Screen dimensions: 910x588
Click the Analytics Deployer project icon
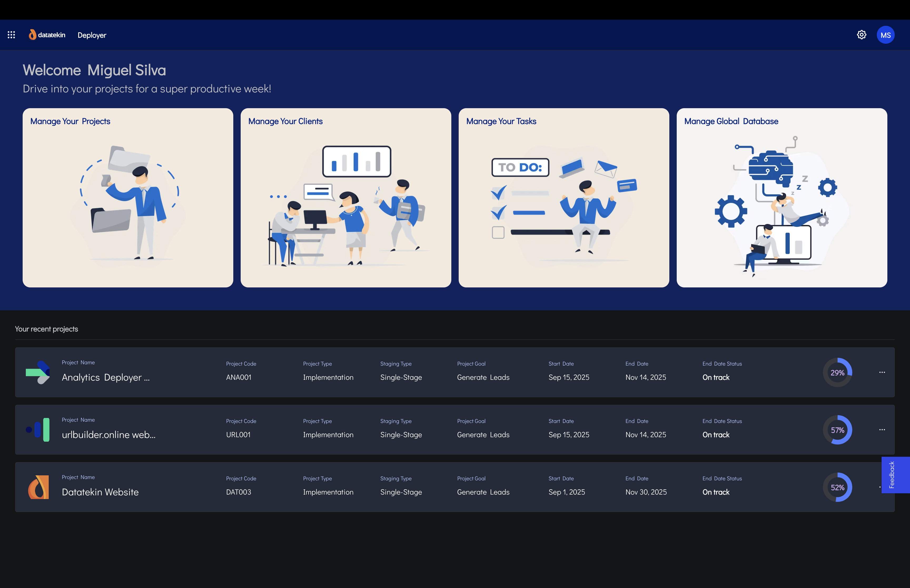38,372
